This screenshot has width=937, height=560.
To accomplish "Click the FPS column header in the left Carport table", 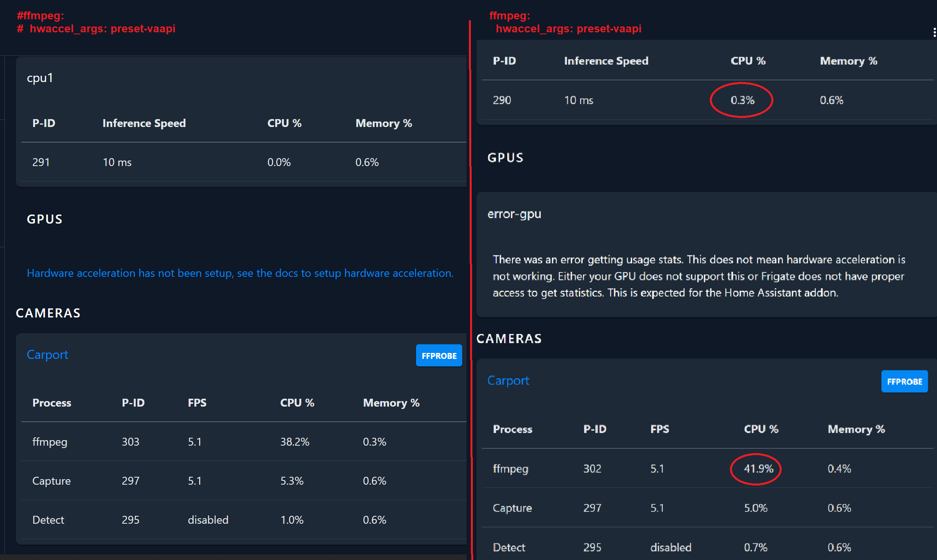I will point(197,403).
